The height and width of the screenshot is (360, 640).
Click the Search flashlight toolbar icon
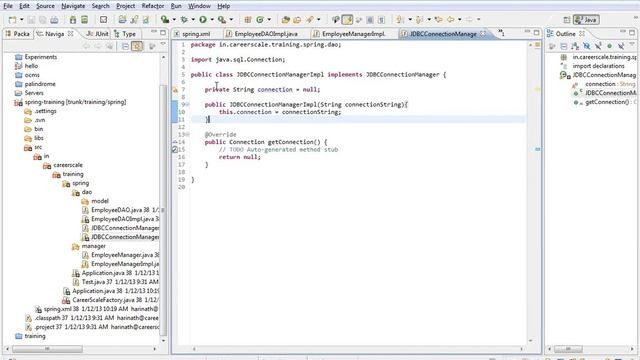coord(310,20)
